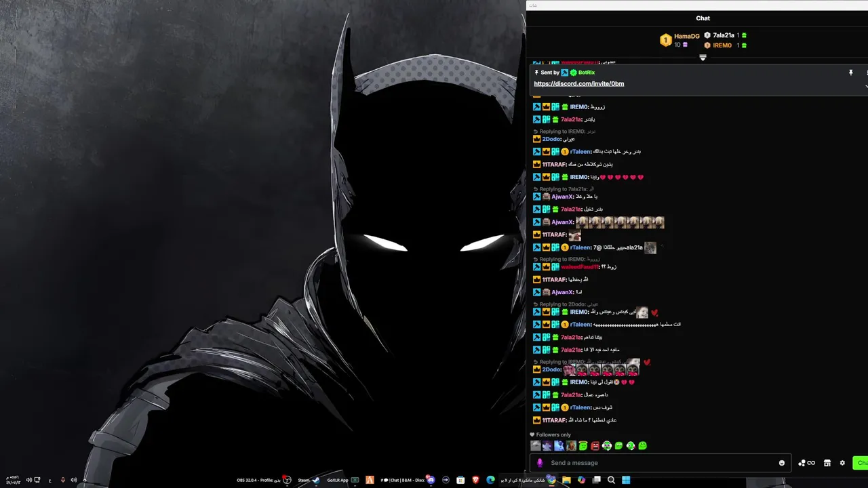
Task: Open chat settings gear
Action: 842,463
